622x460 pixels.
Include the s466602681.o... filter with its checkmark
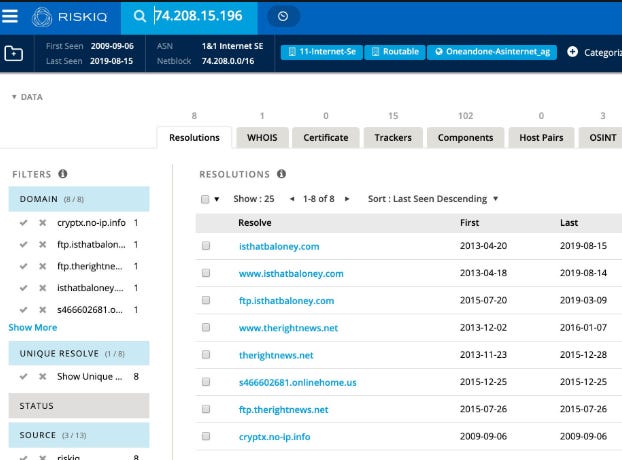click(x=23, y=310)
